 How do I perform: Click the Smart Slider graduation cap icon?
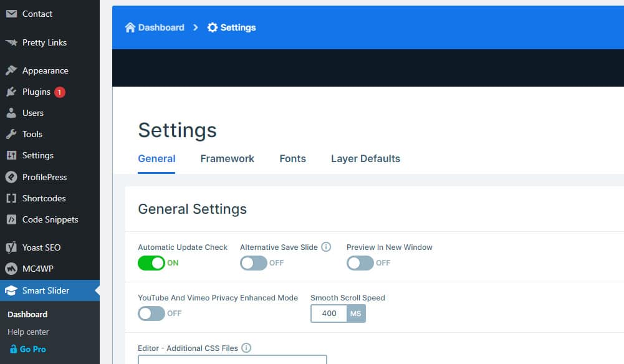11,290
